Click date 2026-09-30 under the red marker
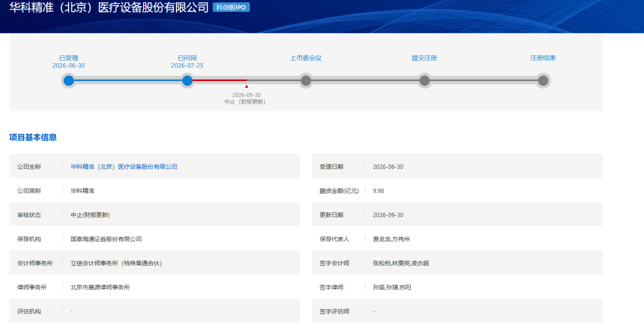 [x=246, y=95]
